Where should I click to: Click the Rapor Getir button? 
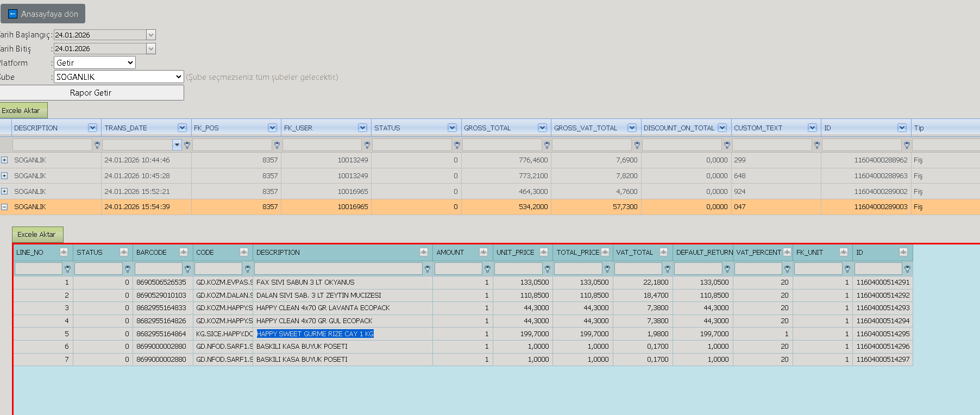(x=91, y=93)
